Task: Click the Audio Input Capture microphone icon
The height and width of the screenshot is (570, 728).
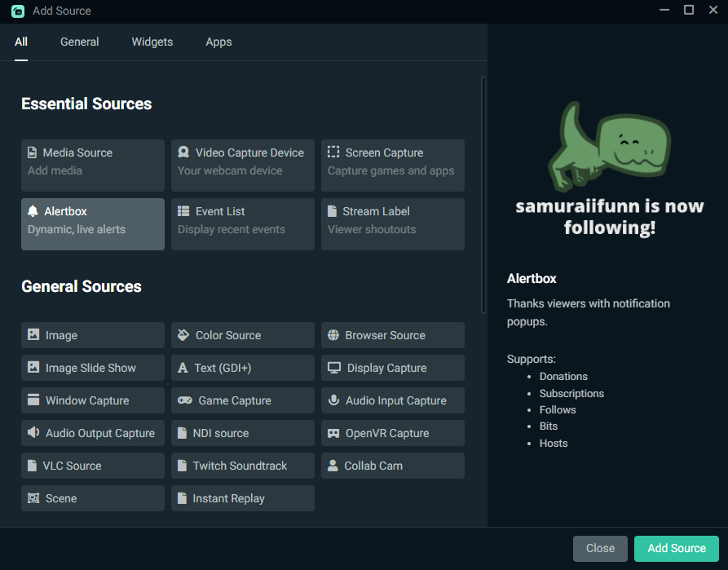Action: tap(333, 400)
